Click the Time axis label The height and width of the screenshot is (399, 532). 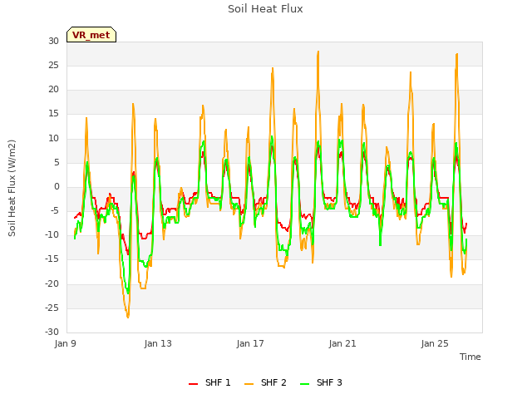click(x=470, y=357)
